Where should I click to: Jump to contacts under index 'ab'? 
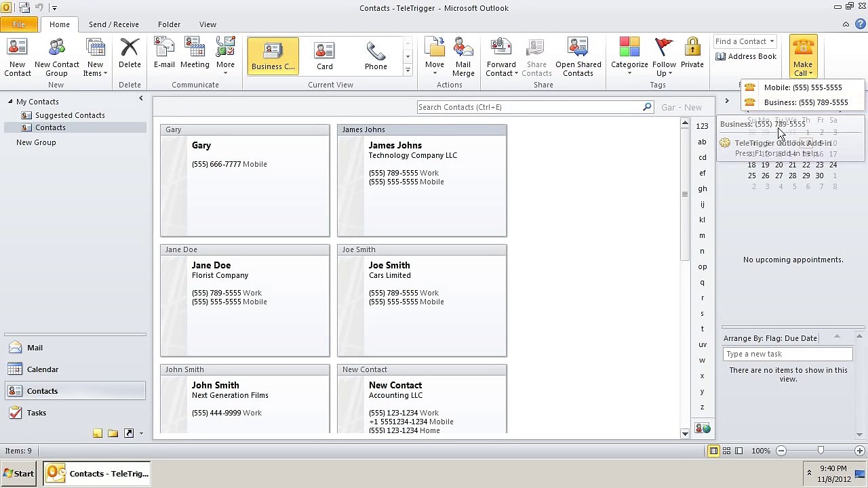[703, 142]
